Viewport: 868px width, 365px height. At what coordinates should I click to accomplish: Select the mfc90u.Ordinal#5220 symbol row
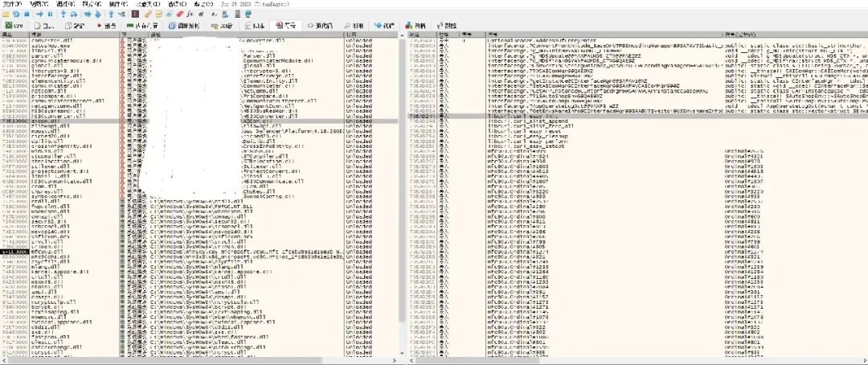(x=637, y=191)
